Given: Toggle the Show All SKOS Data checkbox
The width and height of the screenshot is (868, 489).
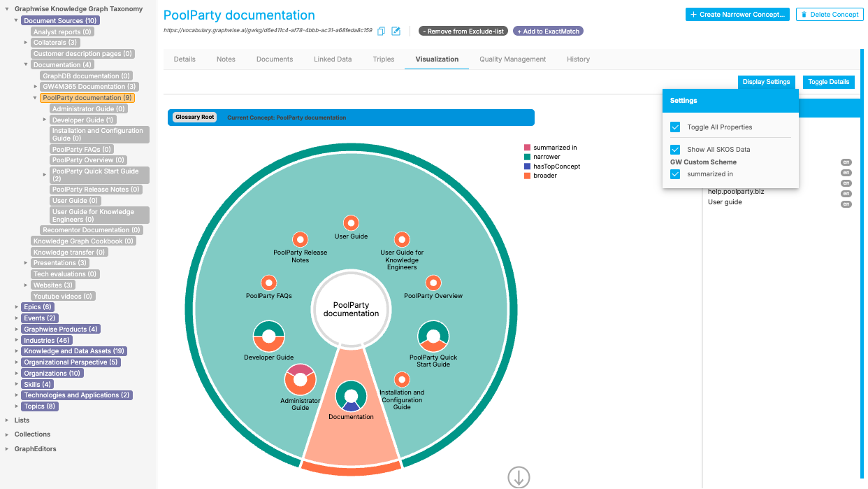Looking at the screenshot, I should [675, 150].
